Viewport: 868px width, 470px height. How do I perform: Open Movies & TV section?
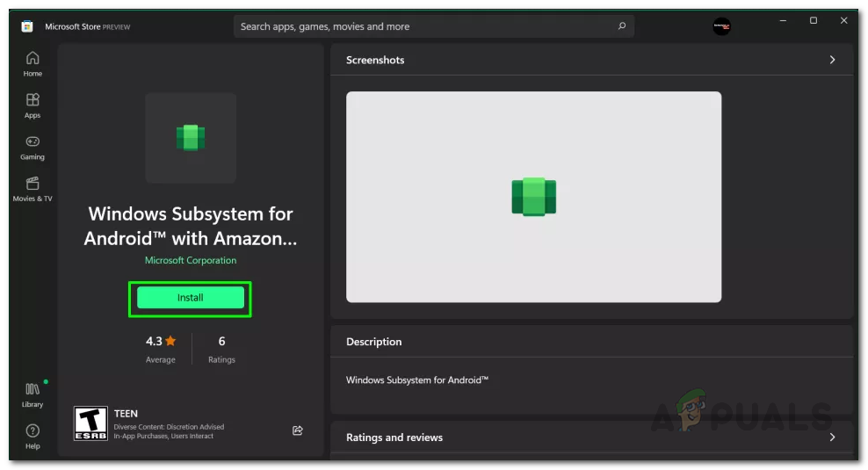(x=33, y=189)
